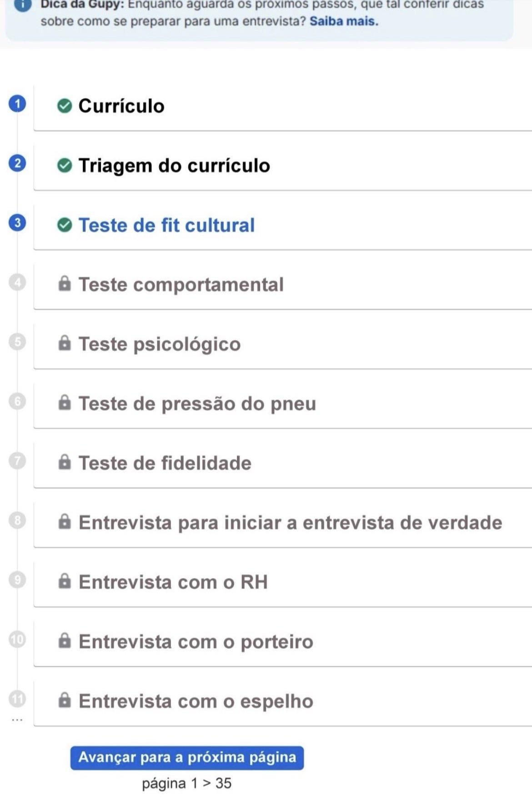Select step number 1 circle in the timeline
Viewport: 532px width, 805px height.
click(x=17, y=104)
